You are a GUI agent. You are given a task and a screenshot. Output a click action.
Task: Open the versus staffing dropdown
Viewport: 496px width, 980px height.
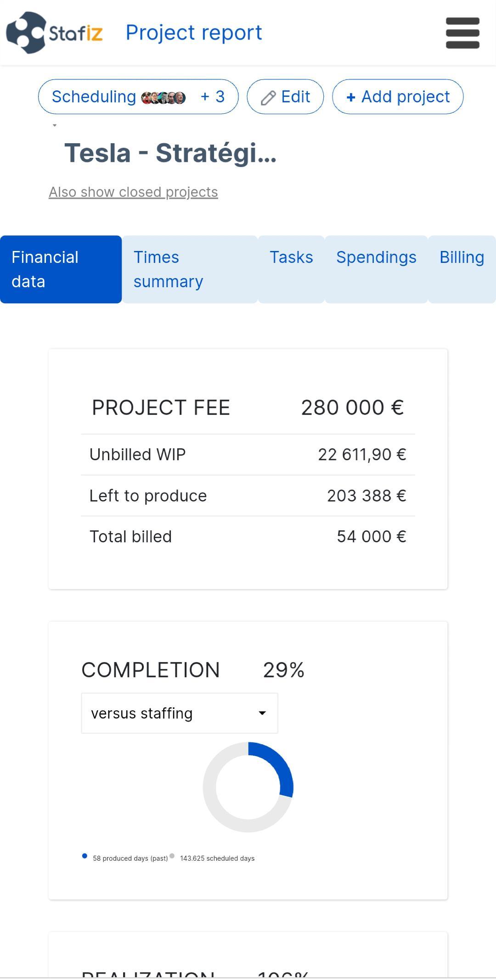tap(180, 713)
